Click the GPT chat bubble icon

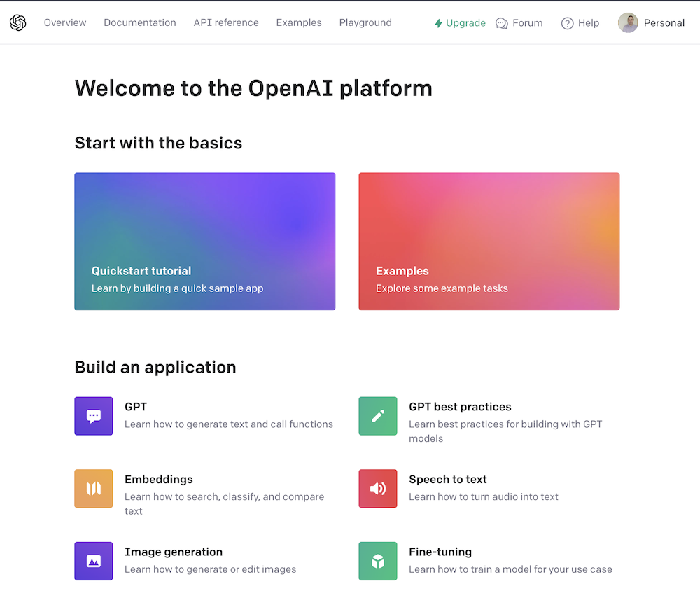click(94, 416)
